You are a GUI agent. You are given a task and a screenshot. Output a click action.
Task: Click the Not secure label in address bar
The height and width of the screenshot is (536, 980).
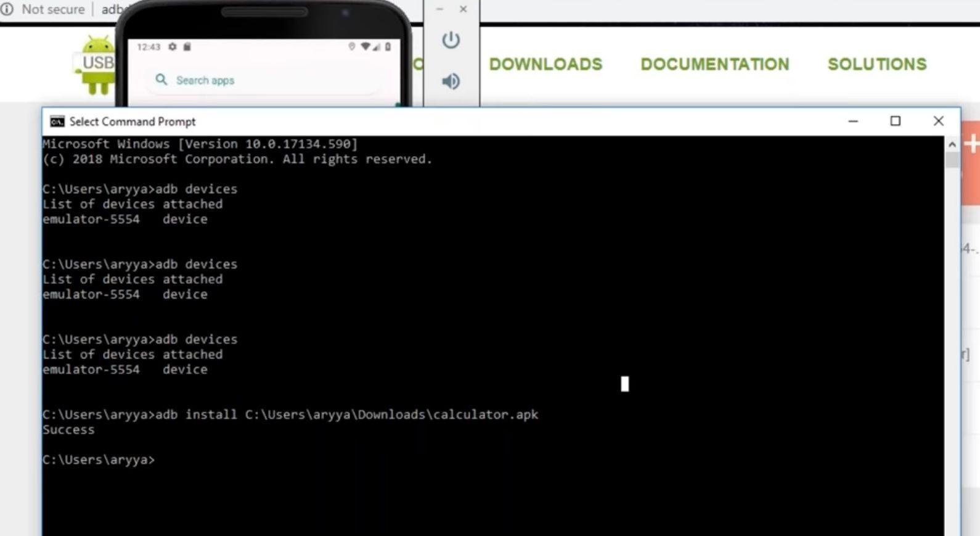[x=53, y=9]
